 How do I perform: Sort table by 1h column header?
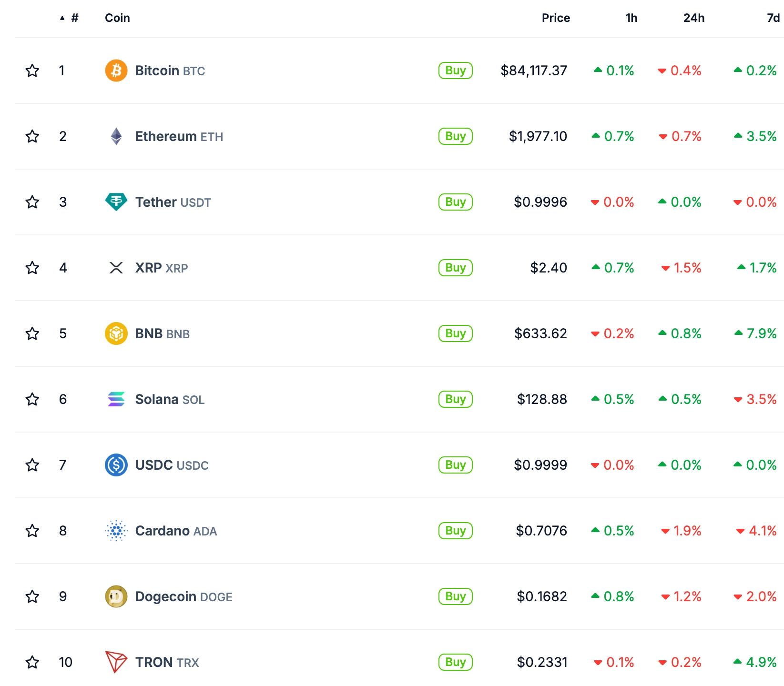point(631,18)
